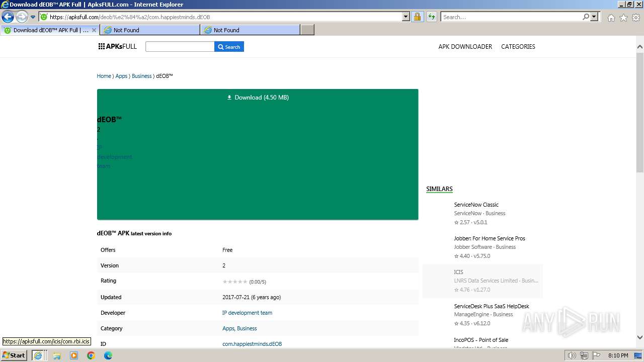Open File Explorer taskbar icon
Image resolution: width=644 pixels, height=362 pixels.
tap(57, 355)
